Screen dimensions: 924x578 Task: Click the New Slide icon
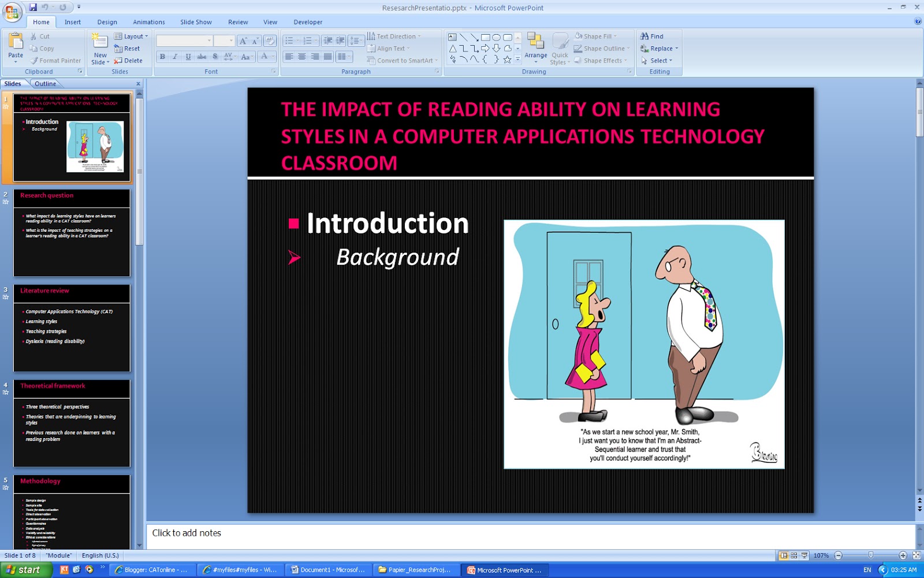click(100, 42)
